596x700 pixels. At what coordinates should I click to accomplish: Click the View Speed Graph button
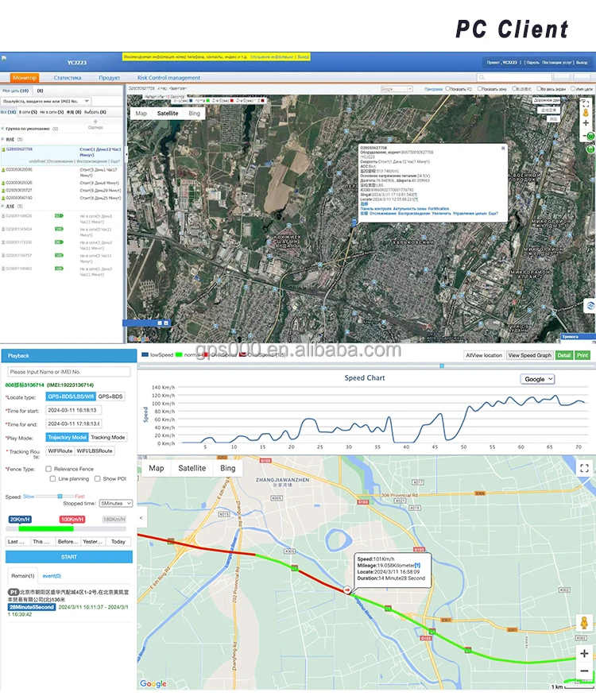point(529,355)
